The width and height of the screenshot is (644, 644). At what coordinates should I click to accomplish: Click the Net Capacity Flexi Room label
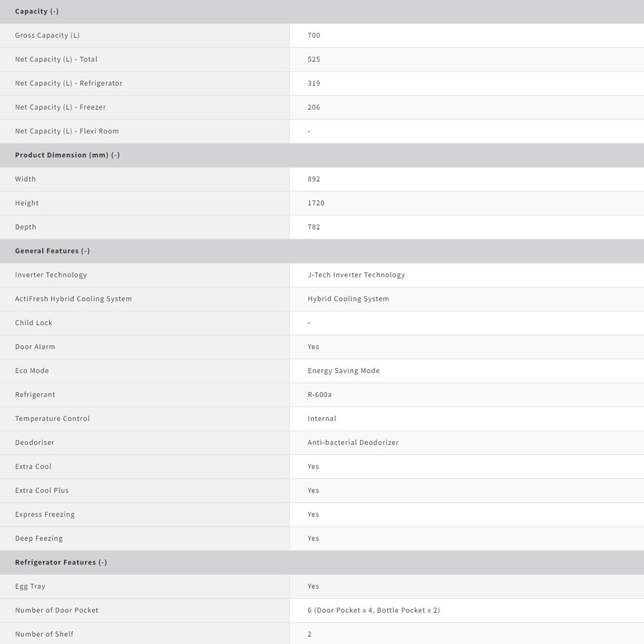pos(67,131)
